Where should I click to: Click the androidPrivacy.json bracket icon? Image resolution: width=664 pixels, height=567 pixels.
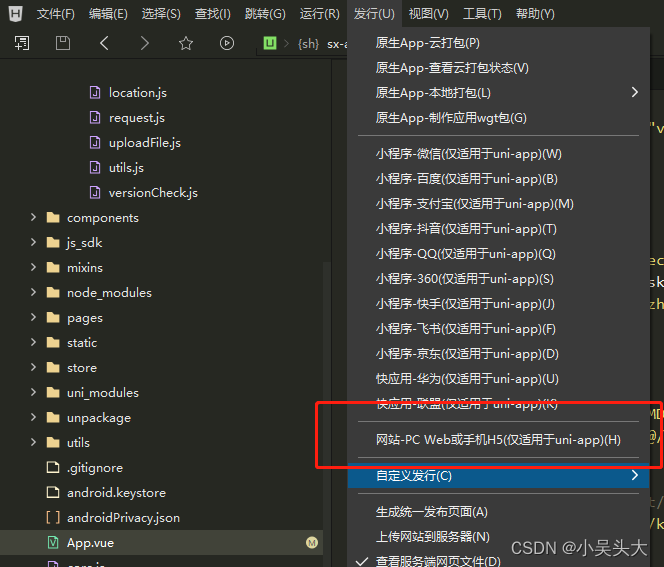click(53, 517)
